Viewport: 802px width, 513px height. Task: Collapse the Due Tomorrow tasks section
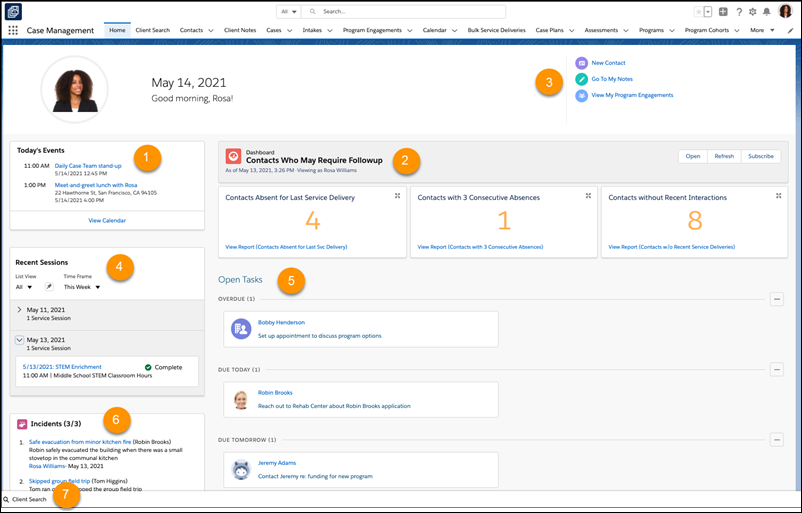tap(776, 440)
